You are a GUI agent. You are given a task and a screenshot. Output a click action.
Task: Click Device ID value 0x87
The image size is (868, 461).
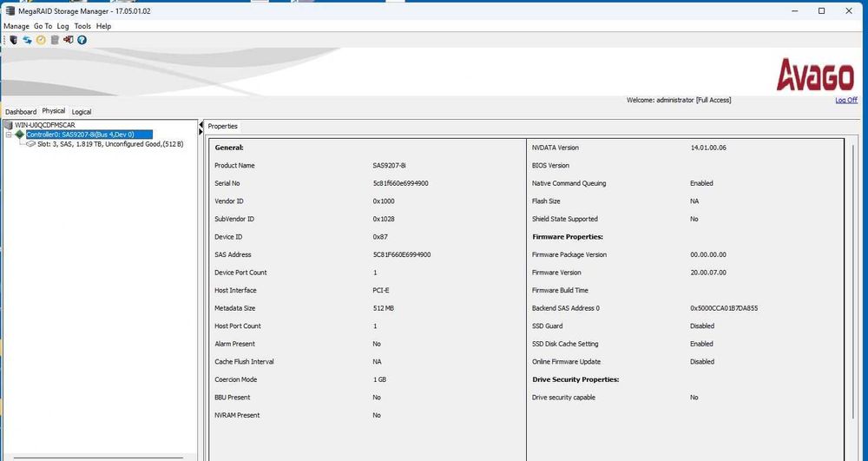coord(380,237)
